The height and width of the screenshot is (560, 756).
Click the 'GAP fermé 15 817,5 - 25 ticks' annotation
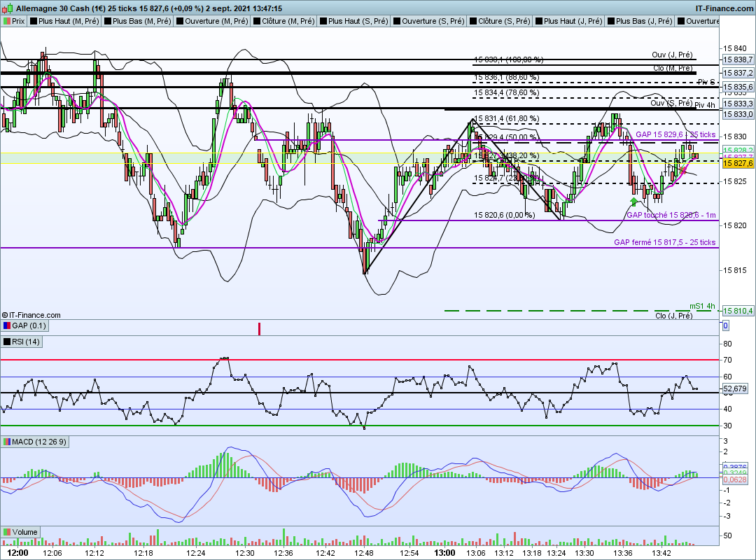click(665, 242)
